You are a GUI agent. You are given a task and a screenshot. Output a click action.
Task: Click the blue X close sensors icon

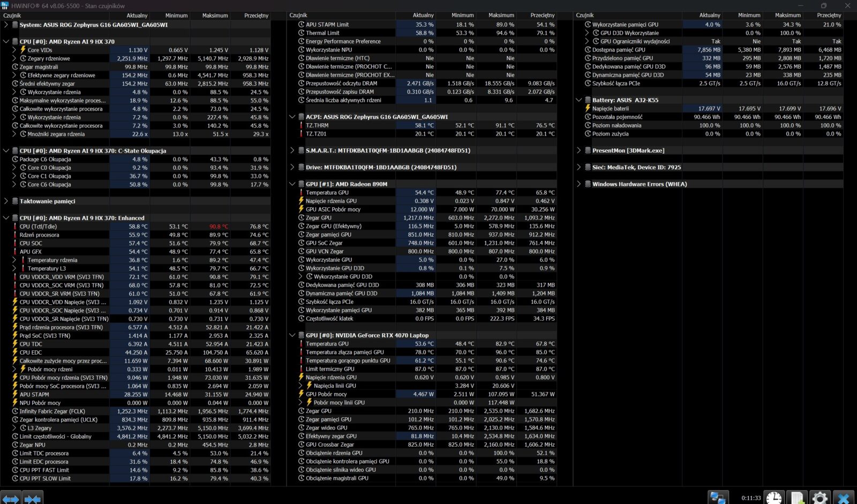(x=843, y=498)
